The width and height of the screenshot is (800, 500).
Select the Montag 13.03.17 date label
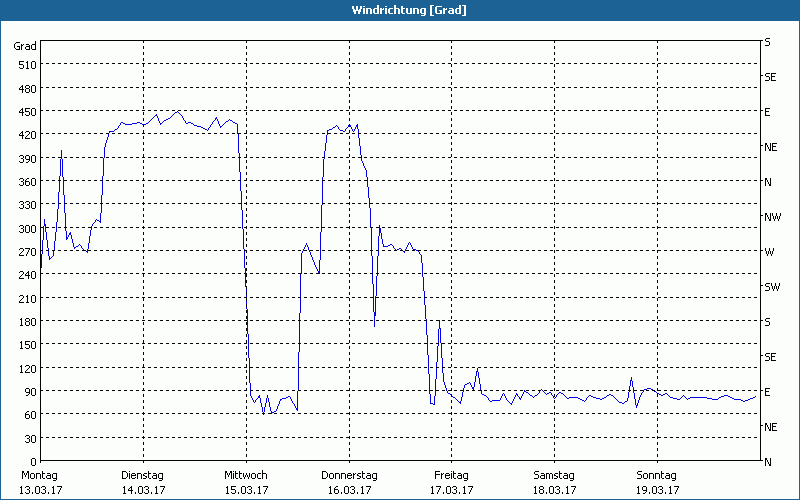(x=39, y=482)
